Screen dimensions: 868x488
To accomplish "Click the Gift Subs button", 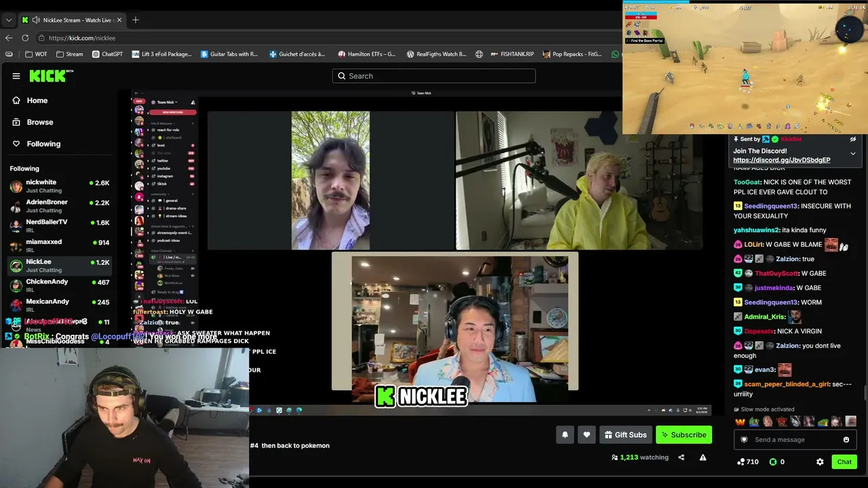I will tap(625, 435).
